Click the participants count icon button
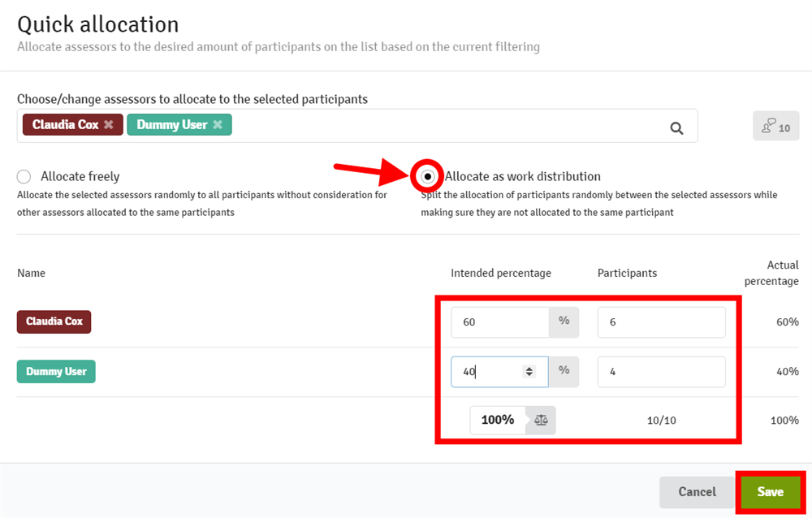812x518 pixels. 775,127
